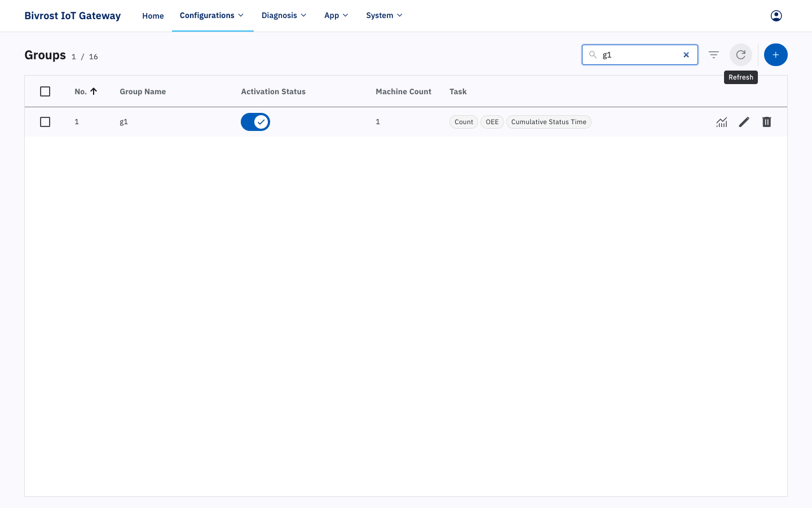This screenshot has width=812, height=508.
Task: Open the App menu
Action: click(336, 15)
